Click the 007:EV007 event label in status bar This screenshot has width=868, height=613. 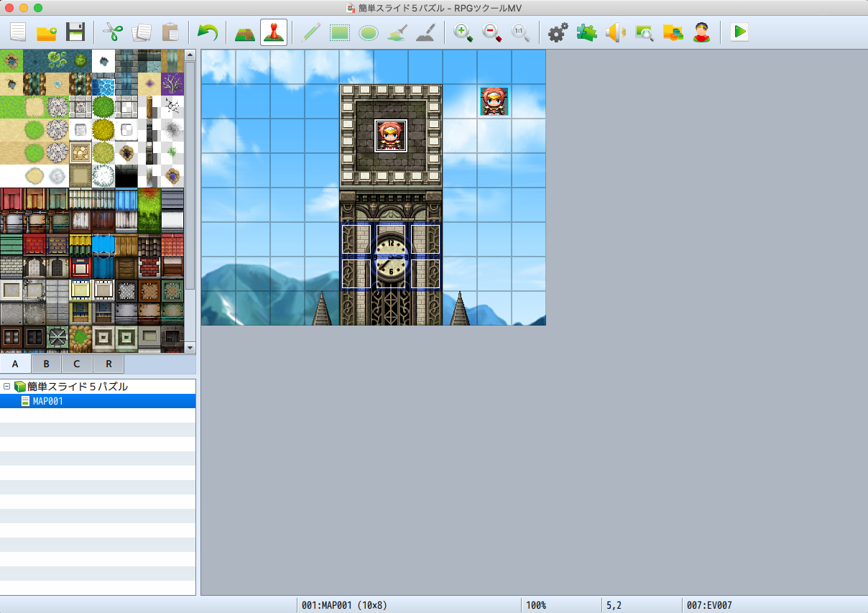pos(709,606)
